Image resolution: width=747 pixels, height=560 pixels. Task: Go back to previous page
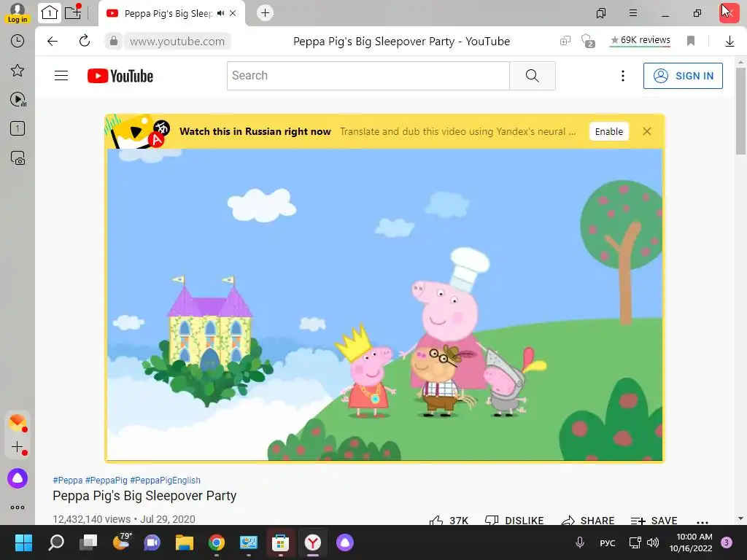[x=53, y=41]
